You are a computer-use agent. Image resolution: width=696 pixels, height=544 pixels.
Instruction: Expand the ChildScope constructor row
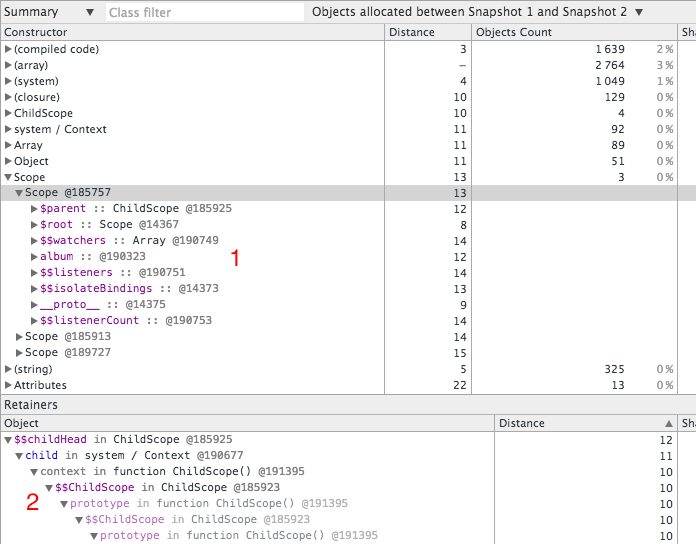tap(8, 113)
